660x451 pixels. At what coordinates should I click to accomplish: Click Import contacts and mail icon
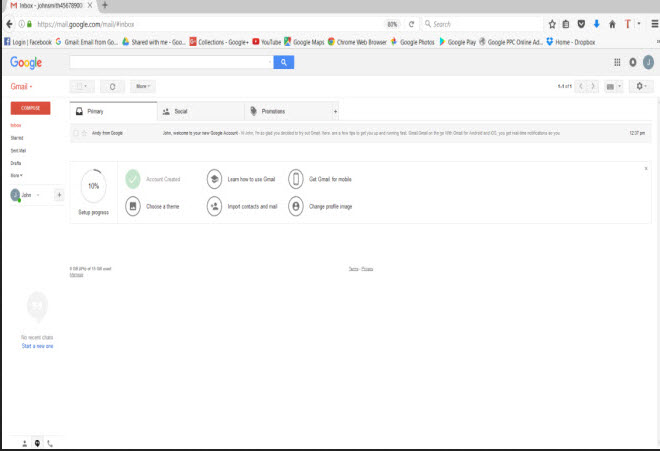point(214,205)
